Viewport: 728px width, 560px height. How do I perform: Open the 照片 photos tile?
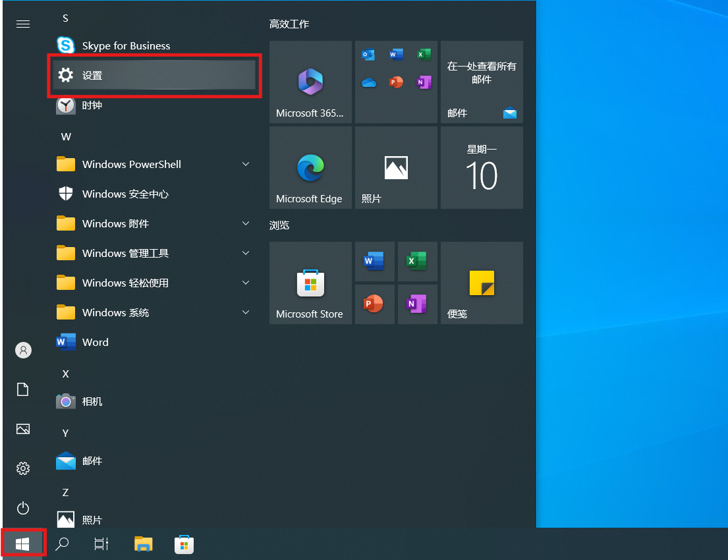pos(396,167)
